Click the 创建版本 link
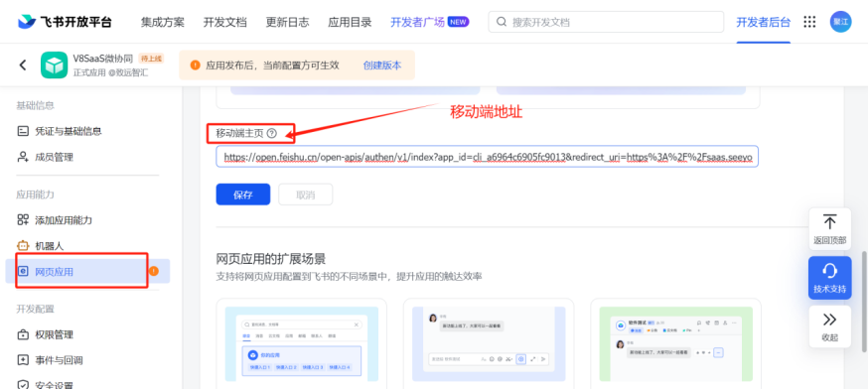 [382, 65]
